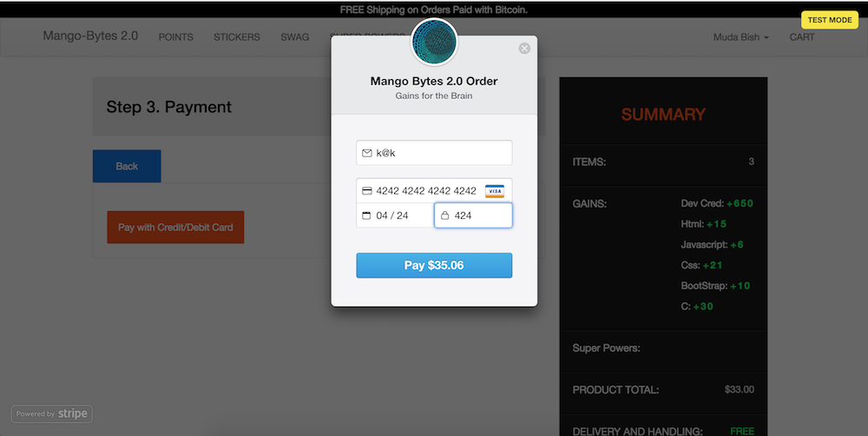Click the PRODUCT TOTAL: label
The width and height of the screenshot is (868, 436).
pyautogui.click(x=615, y=390)
